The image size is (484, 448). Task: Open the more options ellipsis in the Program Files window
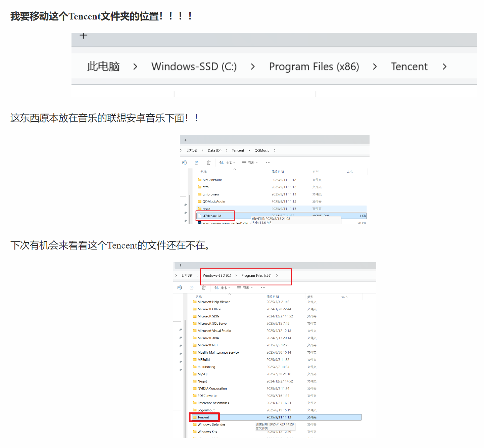tap(263, 288)
